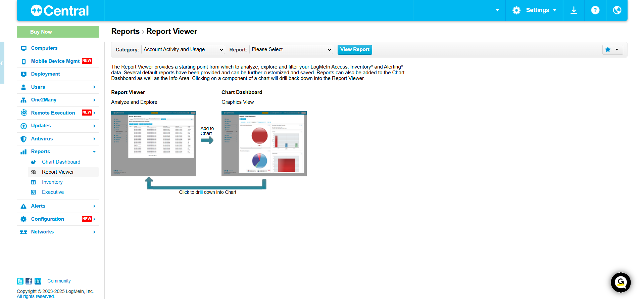Click the Remote Execution icon
The image size is (644, 305).
[x=24, y=113]
